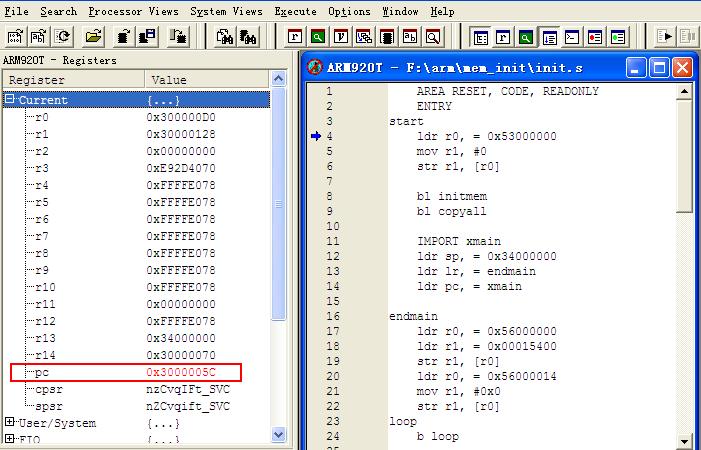Click the init.s window scrollbar thumb
Screen dimensions: 701x450
[x=684, y=156]
